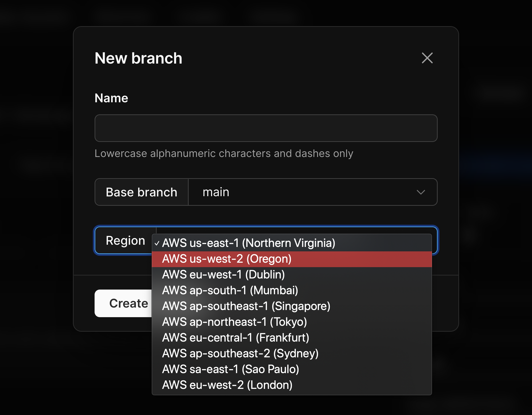Click the Create button
This screenshot has width=532, height=415.
click(128, 303)
